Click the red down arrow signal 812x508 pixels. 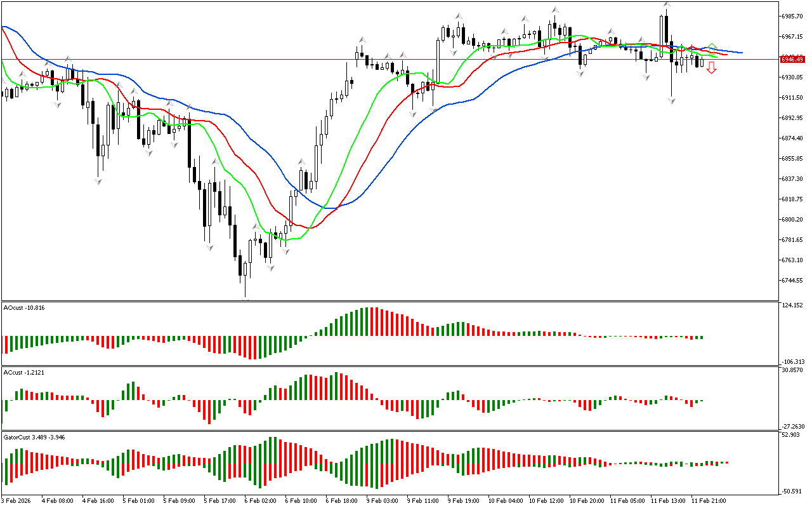(712, 68)
